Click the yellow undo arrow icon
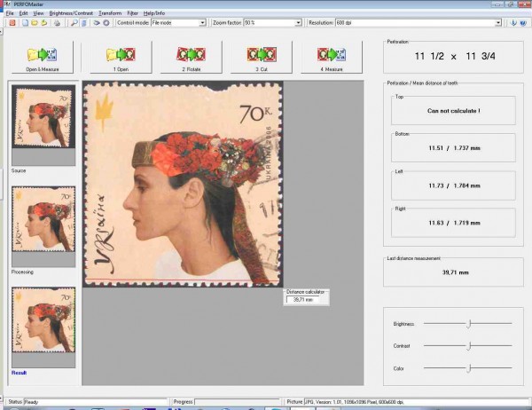This screenshot has height=410, width=532. coord(44,23)
